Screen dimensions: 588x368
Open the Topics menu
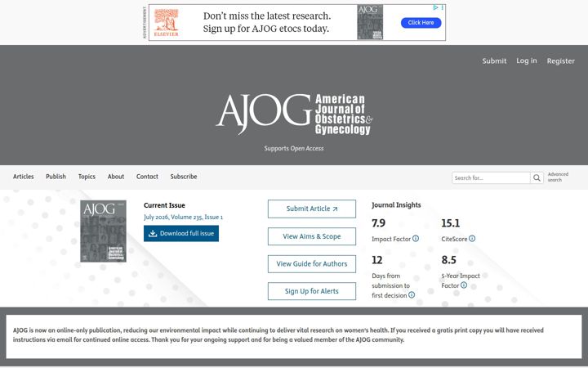(x=87, y=177)
